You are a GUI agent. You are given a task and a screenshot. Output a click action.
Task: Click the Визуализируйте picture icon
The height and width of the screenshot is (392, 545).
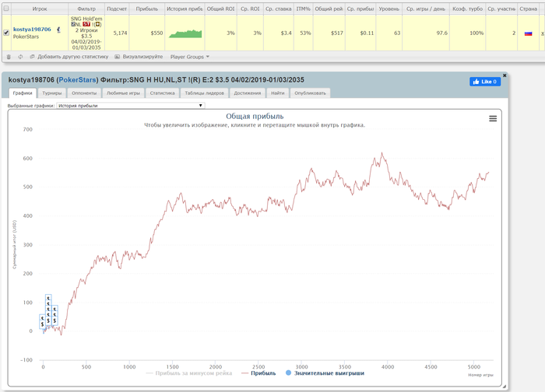click(117, 57)
